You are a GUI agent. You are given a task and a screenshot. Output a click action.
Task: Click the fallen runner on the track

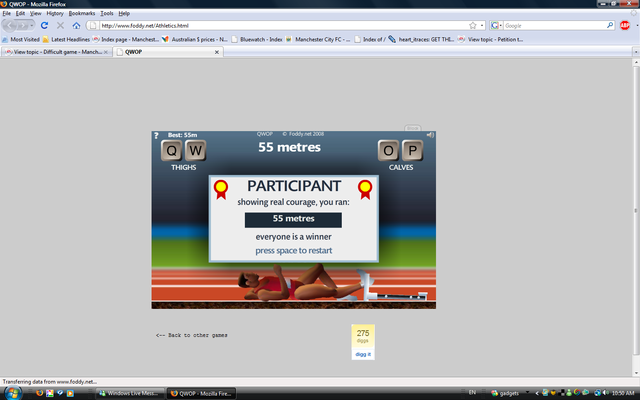[302, 282]
